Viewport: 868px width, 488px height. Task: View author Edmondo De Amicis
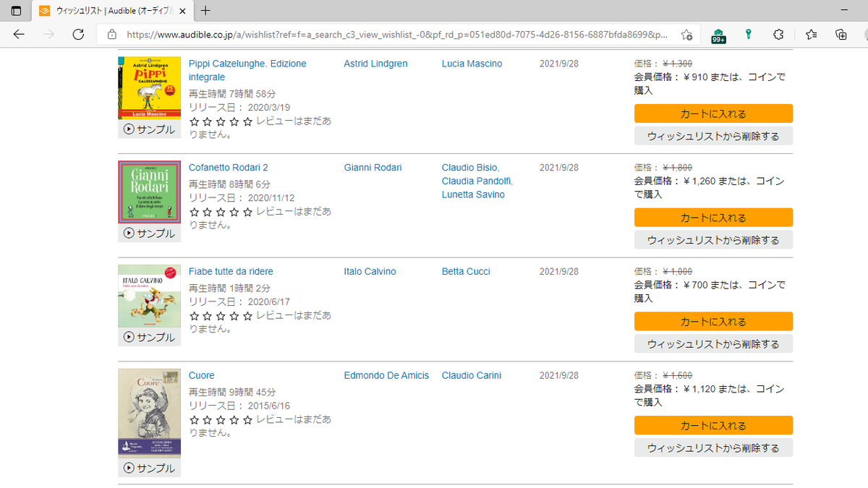[386, 375]
